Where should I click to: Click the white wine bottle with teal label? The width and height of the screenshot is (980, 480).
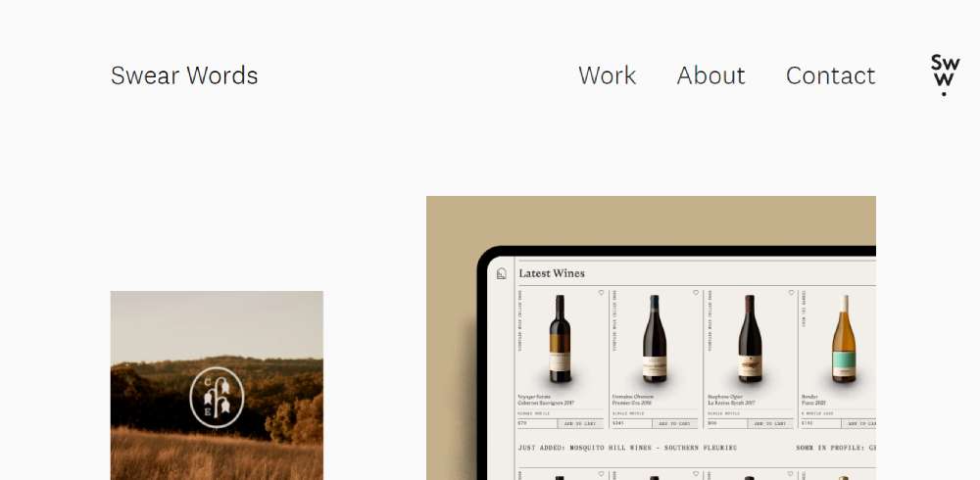(844, 339)
